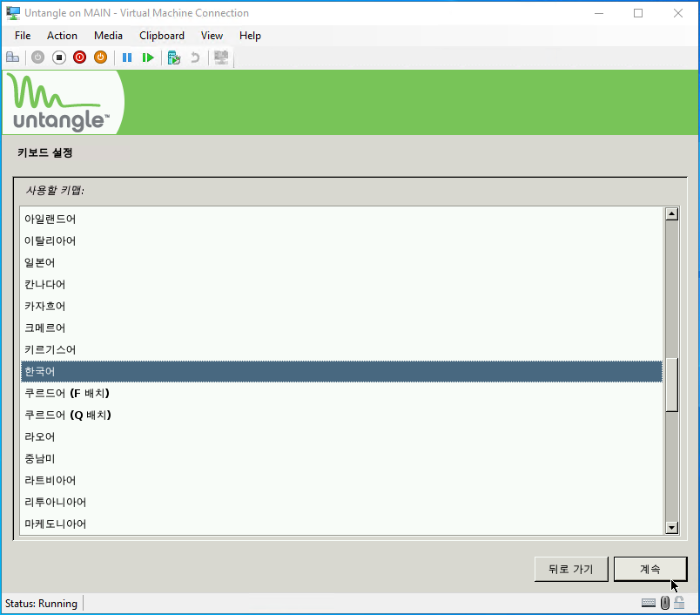
Task: Click the Virtual Machine Connection title icon
Action: [13, 13]
